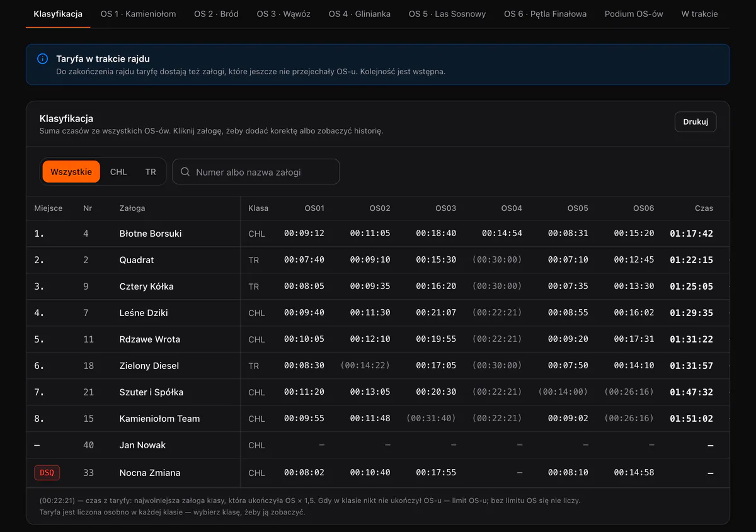Screen dimensions: 756x532
Task: Filter the classification by CHL class
Action: click(118, 171)
